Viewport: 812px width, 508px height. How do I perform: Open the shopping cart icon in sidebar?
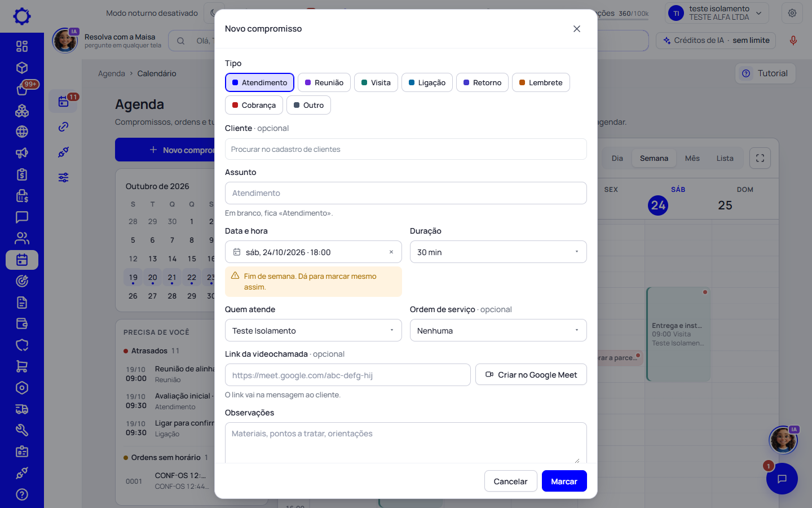(22, 366)
